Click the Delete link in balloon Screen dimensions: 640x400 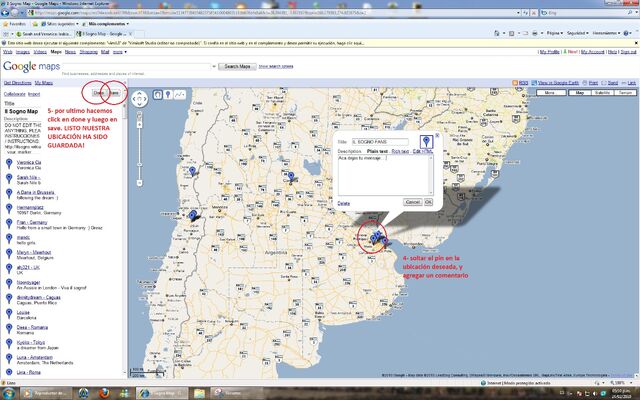pyautogui.click(x=344, y=203)
